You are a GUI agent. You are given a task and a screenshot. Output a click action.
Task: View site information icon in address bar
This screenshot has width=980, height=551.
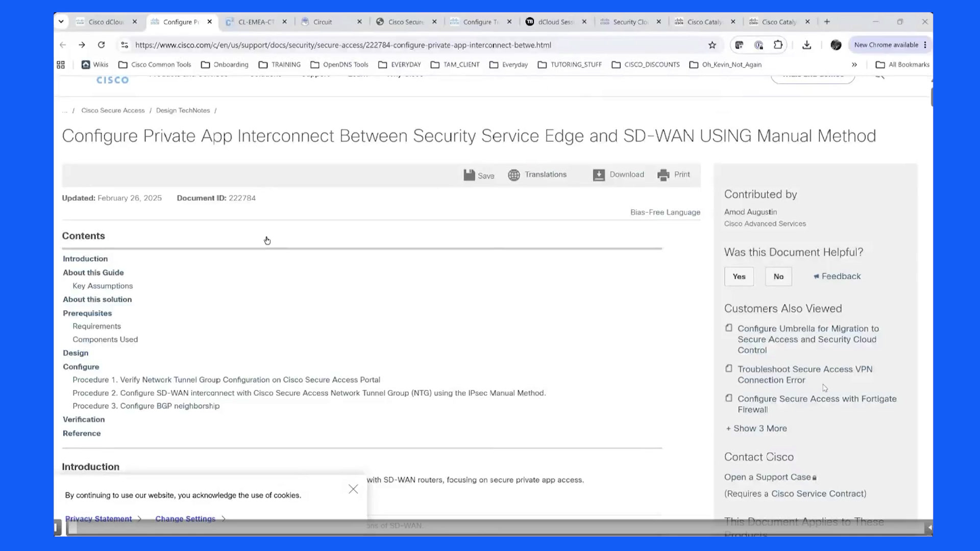[x=125, y=45]
